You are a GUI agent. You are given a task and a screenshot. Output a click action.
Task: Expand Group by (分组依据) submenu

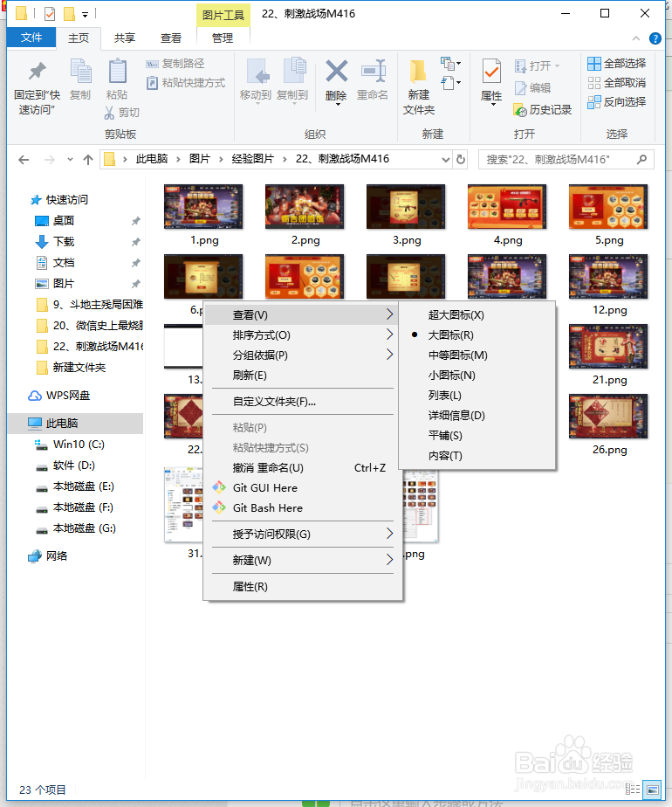coord(303,355)
